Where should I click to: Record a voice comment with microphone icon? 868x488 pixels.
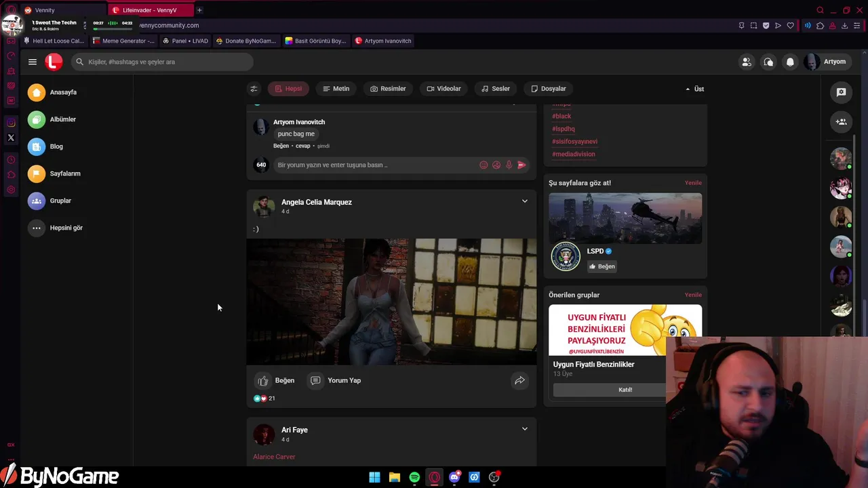[x=509, y=165]
